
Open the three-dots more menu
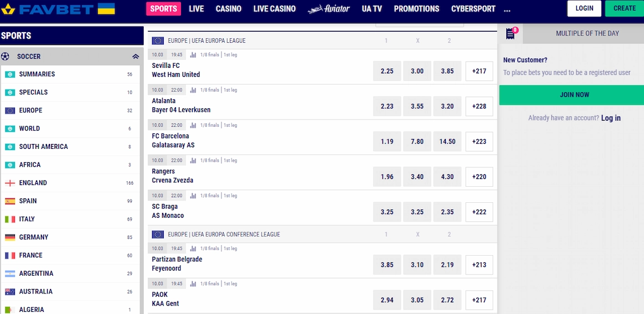click(507, 9)
